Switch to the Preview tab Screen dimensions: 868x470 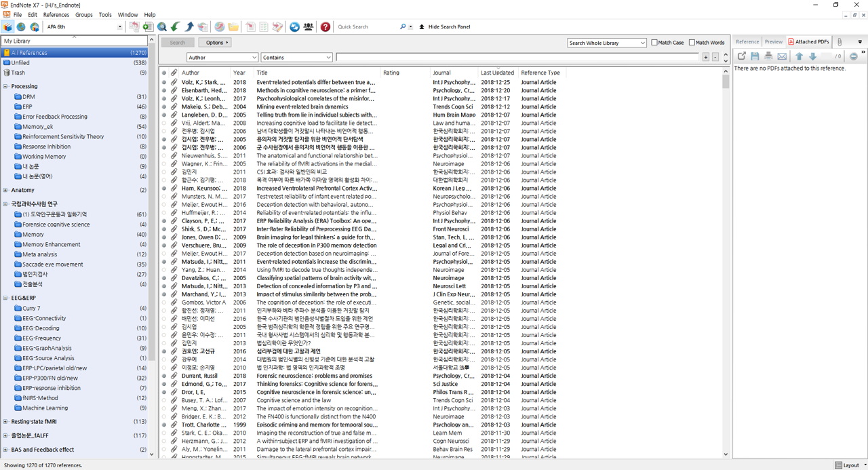point(773,42)
